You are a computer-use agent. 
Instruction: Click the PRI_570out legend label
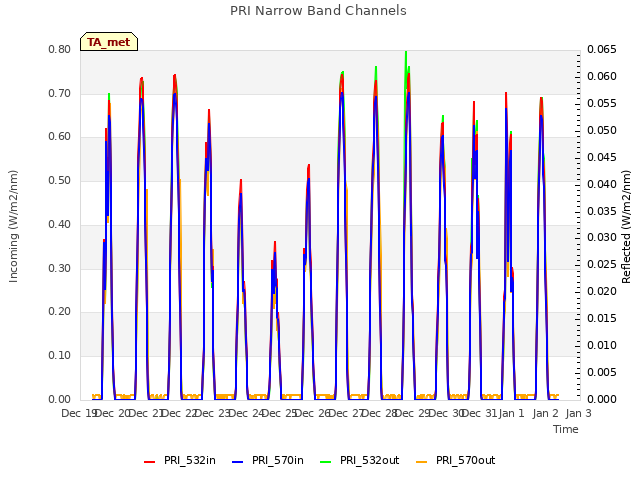click(465, 460)
